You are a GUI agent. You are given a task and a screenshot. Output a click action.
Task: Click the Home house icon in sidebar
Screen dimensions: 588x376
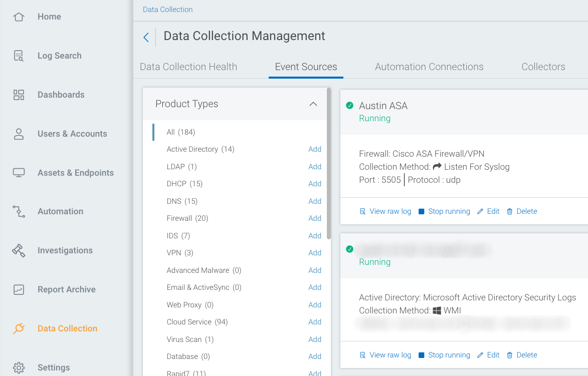click(x=19, y=17)
